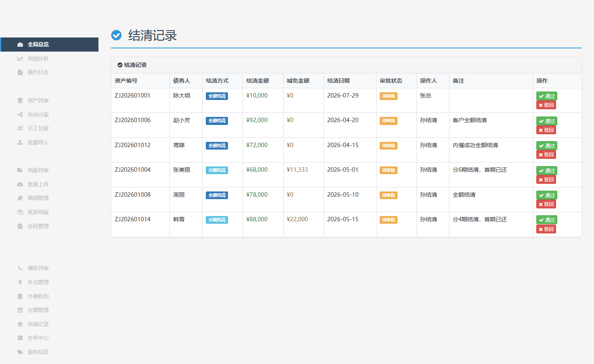Reject settlement ZJ202601001 with 驳回
The height and width of the screenshot is (364, 594).
(546, 105)
